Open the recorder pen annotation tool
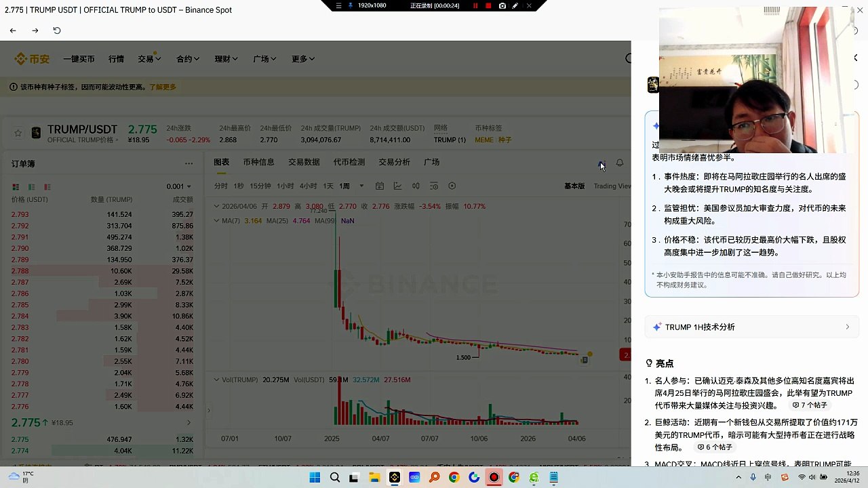868x488 pixels. click(x=515, y=5)
